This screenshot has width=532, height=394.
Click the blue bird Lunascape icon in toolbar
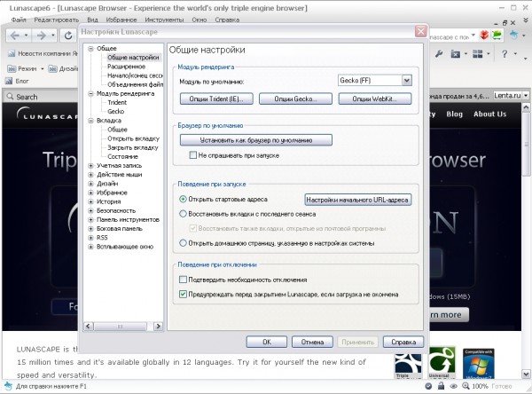coord(514,35)
